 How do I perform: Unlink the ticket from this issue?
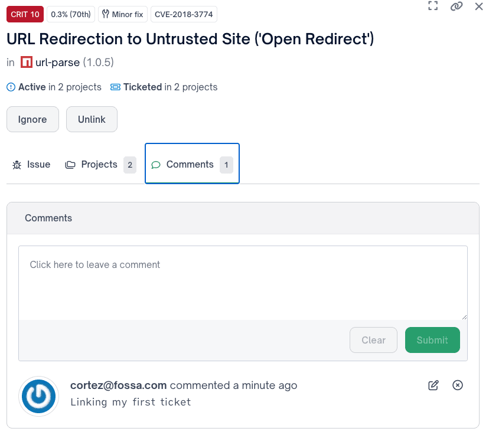92,119
